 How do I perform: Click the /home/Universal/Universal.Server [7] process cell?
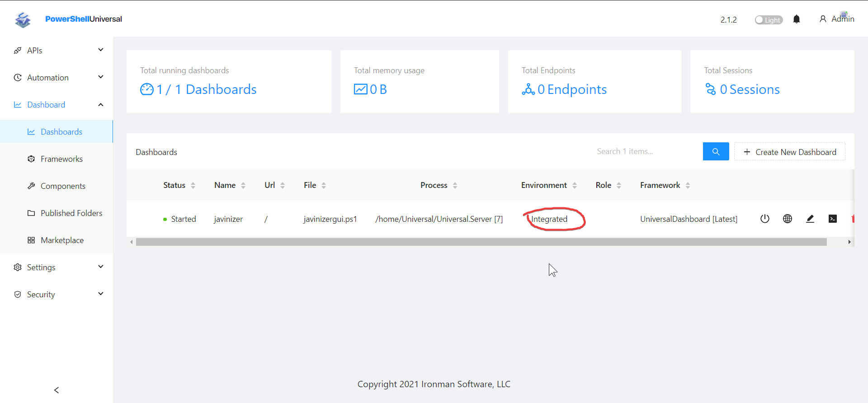coord(439,219)
